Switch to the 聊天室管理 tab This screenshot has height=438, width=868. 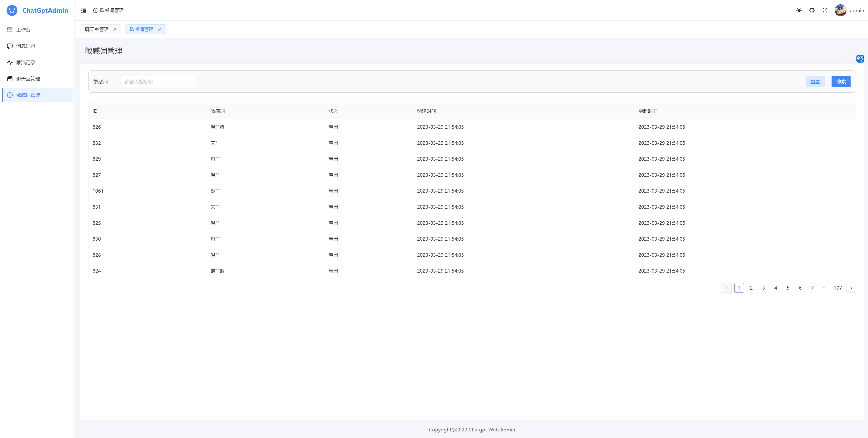tap(97, 29)
